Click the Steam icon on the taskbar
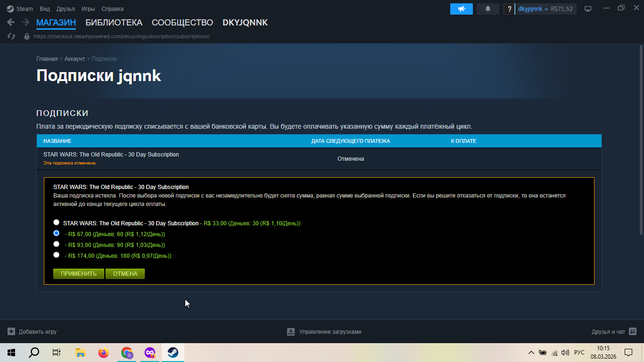This screenshot has width=644, height=362. coord(173,353)
